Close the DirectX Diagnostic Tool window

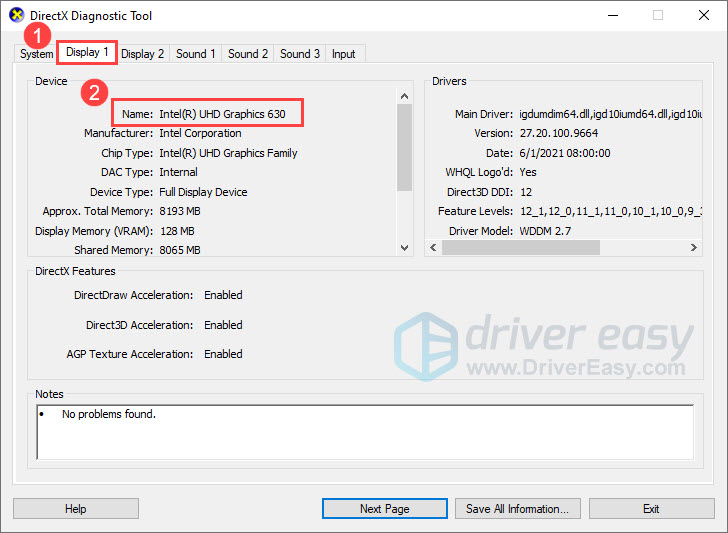coord(703,15)
